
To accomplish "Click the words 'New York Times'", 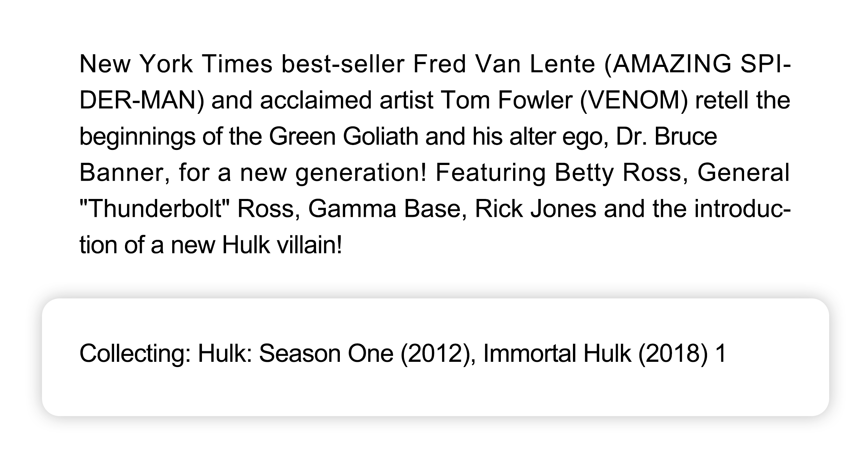I will [x=176, y=64].
